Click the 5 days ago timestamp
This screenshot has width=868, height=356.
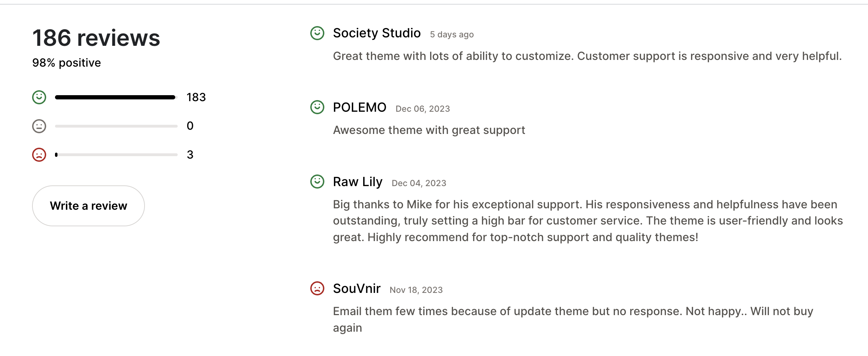(x=451, y=34)
